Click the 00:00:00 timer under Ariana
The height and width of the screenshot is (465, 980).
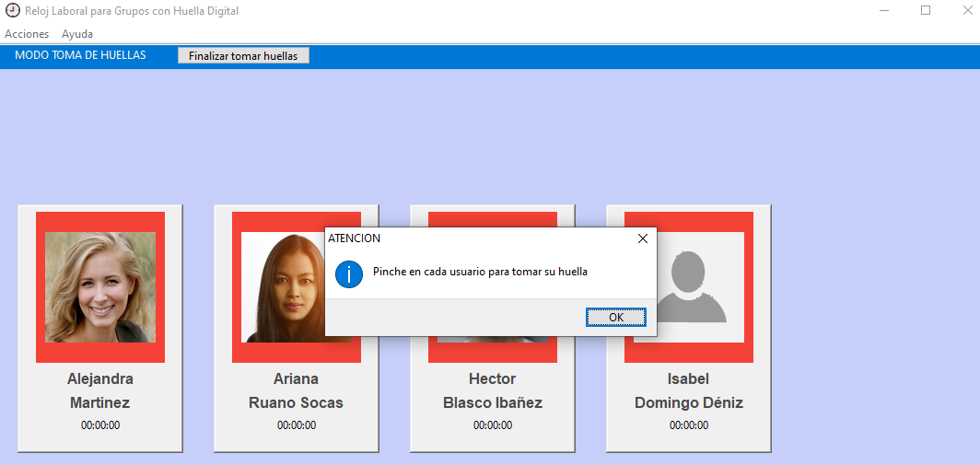pos(296,425)
